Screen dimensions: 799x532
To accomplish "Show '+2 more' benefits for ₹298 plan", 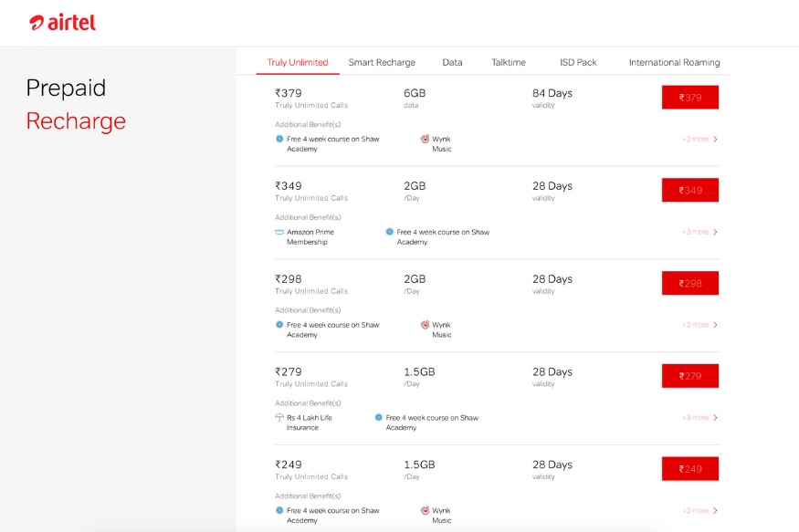I will point(699,325).
